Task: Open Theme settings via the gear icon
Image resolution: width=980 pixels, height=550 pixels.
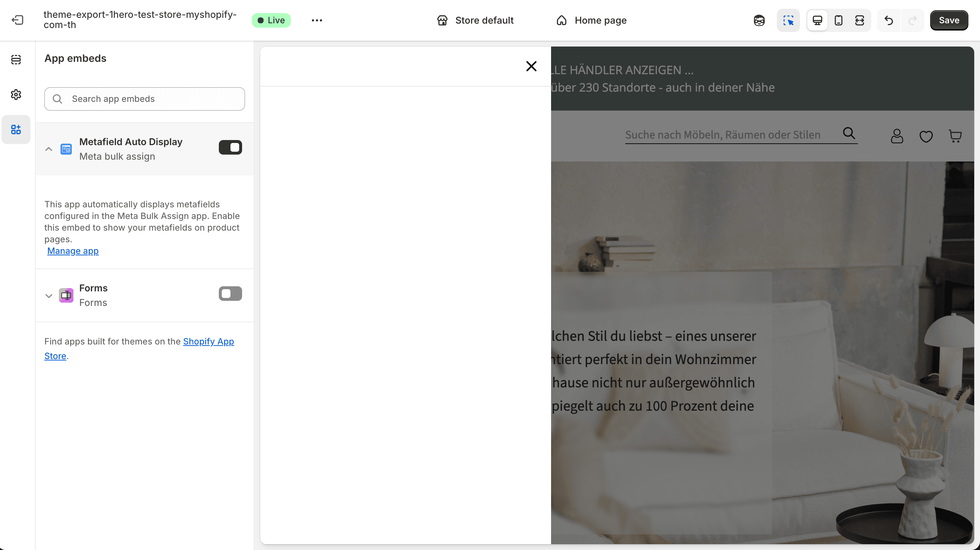Action: [x=16, y=94]
